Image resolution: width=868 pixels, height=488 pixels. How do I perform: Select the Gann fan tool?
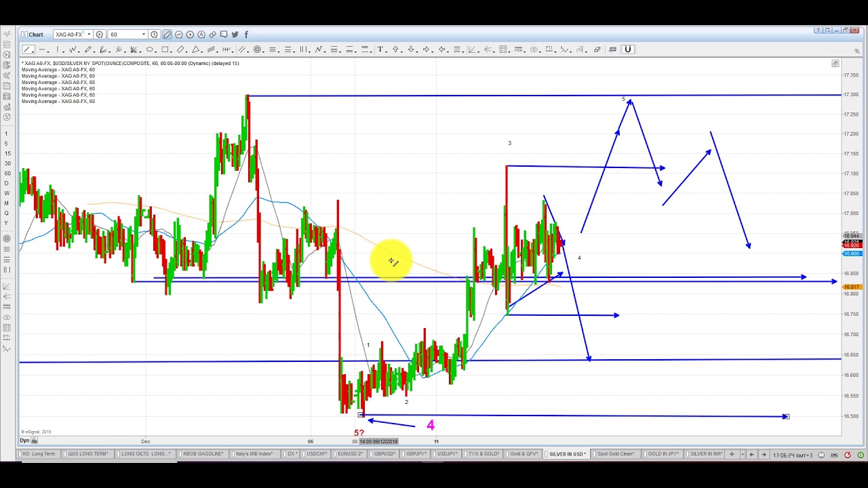click(x=134, y=49)
